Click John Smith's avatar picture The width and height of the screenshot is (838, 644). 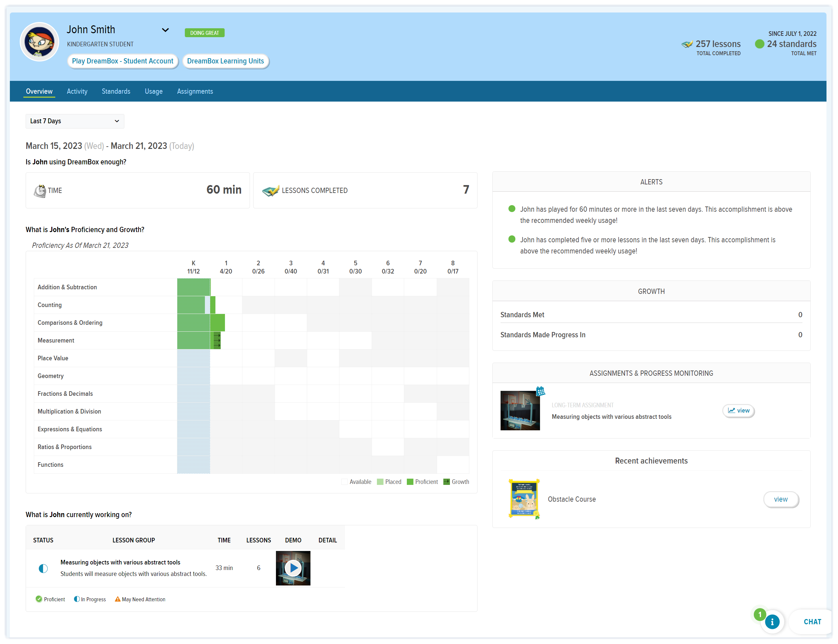39,42
